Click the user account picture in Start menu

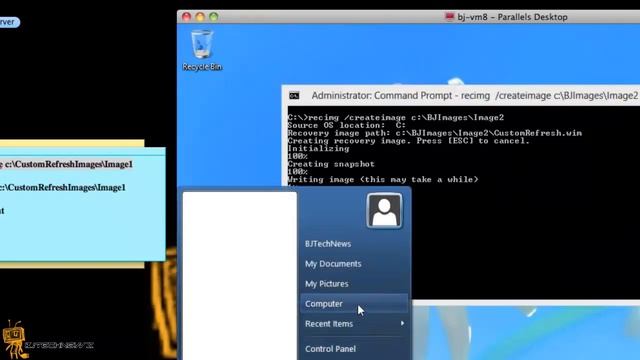384,211
